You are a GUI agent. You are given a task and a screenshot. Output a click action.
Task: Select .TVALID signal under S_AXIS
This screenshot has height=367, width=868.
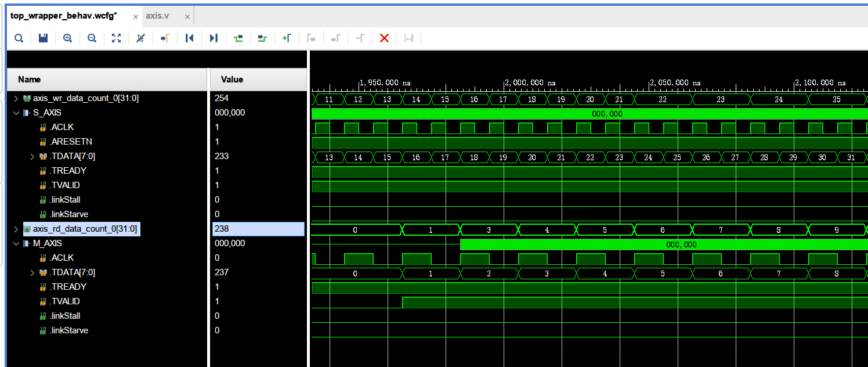65,185
